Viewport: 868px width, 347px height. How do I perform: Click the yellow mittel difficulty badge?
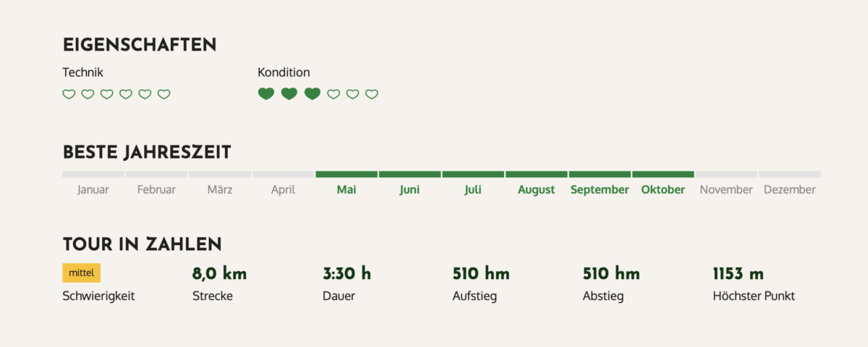[82, 273]
